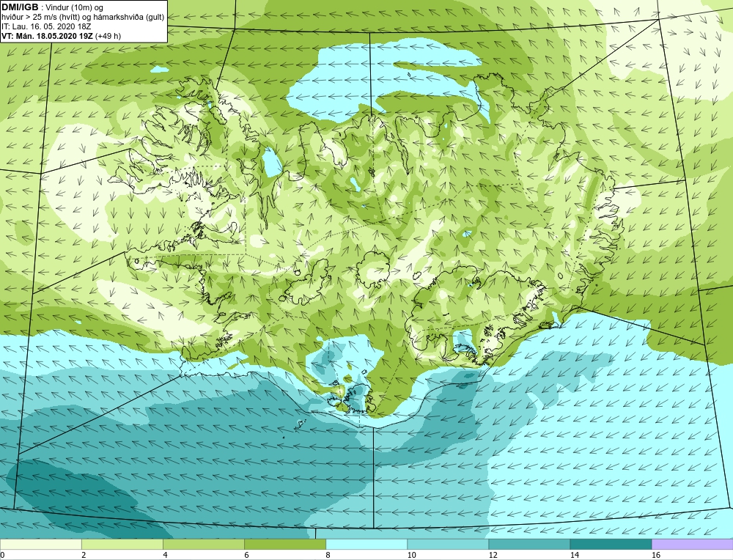Screen dimensions: 733x560
Task: Click the 6–8 m/s olive green legend swatch
Action: [x=284, y=544]
